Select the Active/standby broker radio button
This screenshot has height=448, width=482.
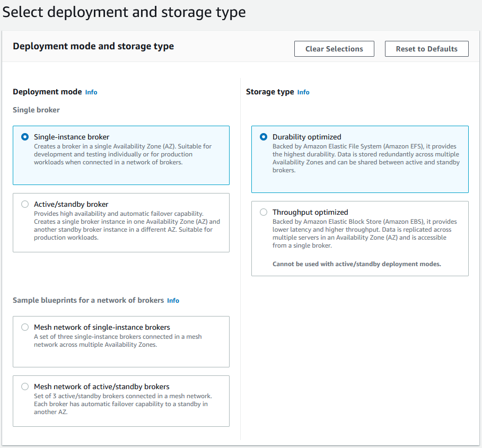coord(25,204)
